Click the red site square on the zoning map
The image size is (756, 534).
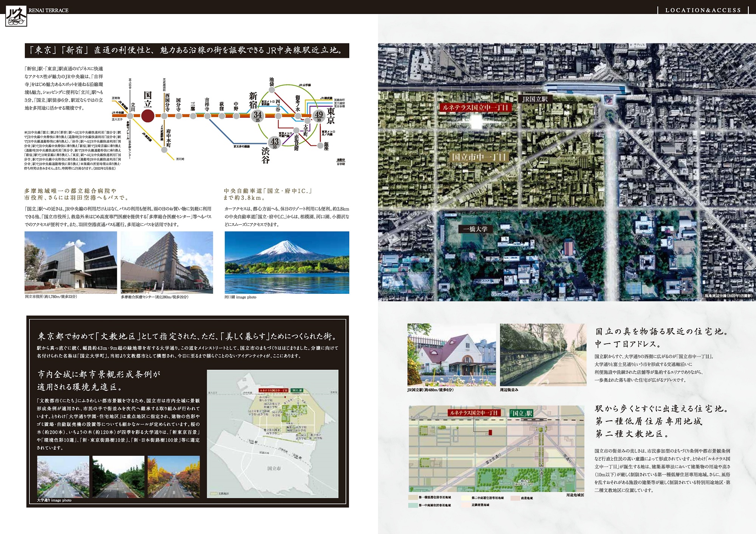(x=490, y=432)
